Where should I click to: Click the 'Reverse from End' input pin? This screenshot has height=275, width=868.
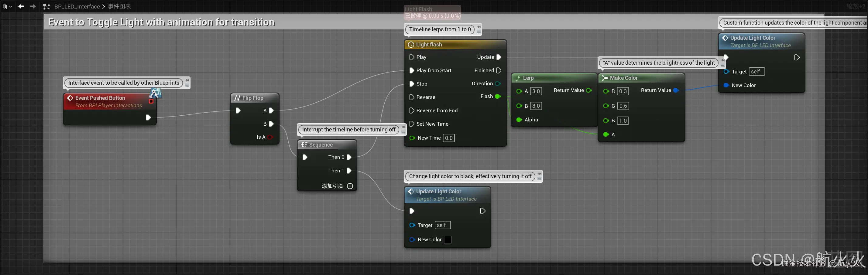coord(411,110)
